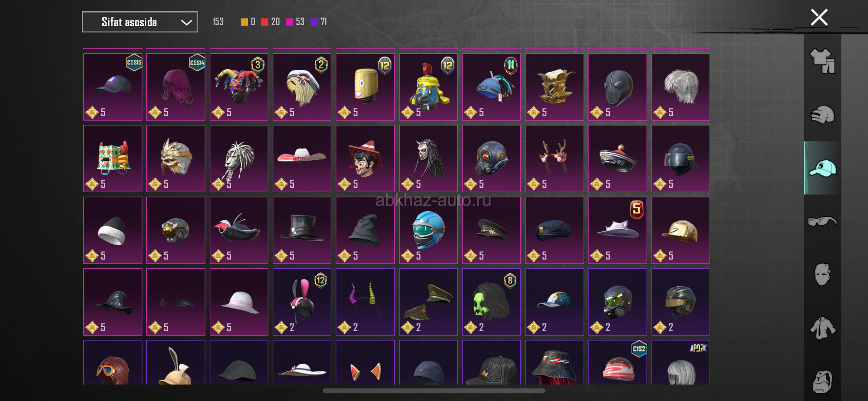This screenshot has width=868, height=401.
Task: Select the helmet category icon in sidebar
Action: pos(822,115)
